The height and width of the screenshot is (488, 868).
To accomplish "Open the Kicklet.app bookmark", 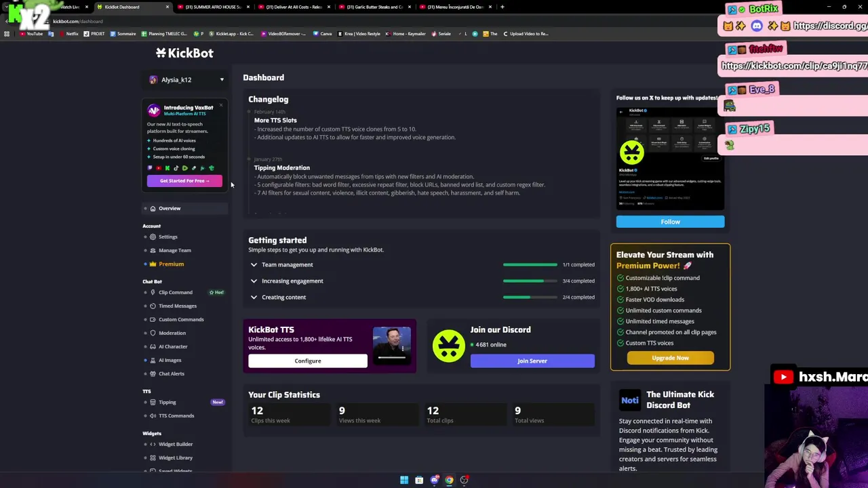I will 231,34.
